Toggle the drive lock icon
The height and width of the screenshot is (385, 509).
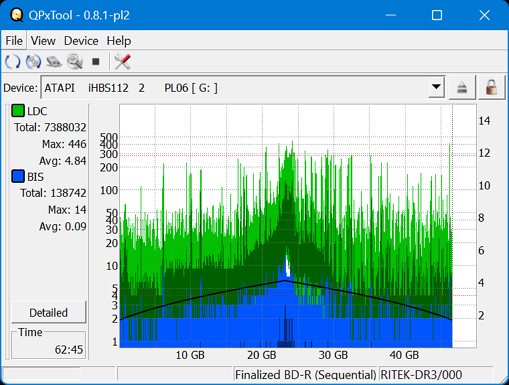click(x=491, y=88)
